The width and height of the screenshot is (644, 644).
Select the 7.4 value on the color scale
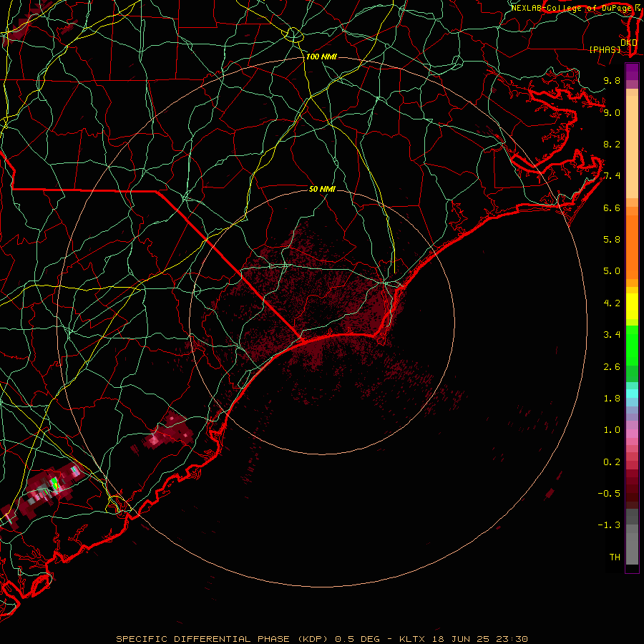coord(612,176)
